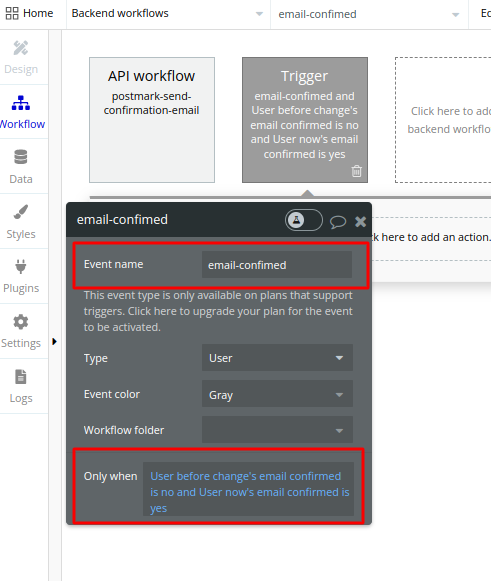Close the email-confimed property panel
The image size is (491, 581).
360,222
